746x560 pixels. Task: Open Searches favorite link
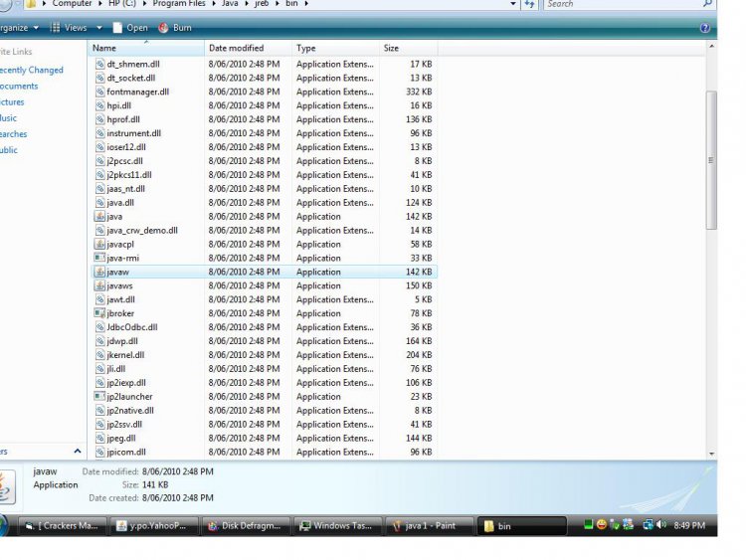(13, 134)
